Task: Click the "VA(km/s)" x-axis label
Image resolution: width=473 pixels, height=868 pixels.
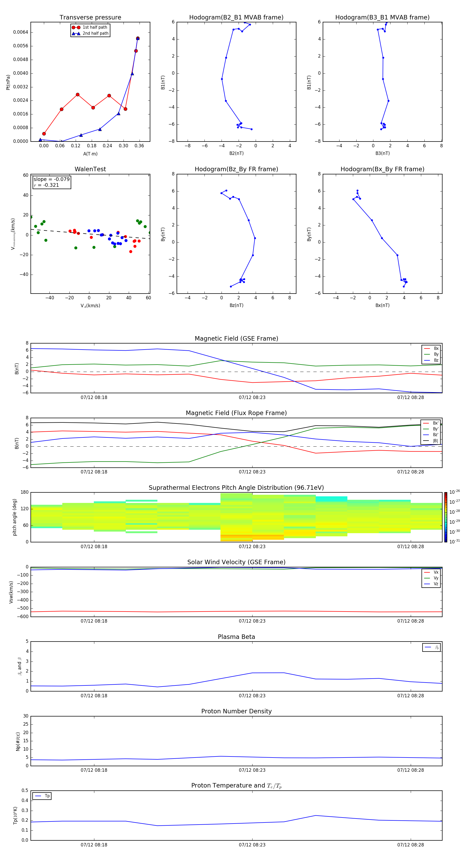Action: [90, 306]
